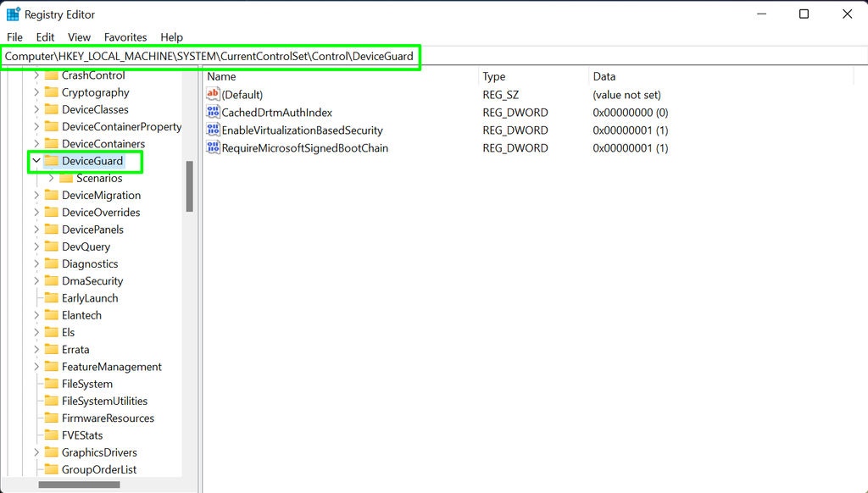Click the Errata folder icon
This screenshot has width=868, height=493.
[53, 349]
